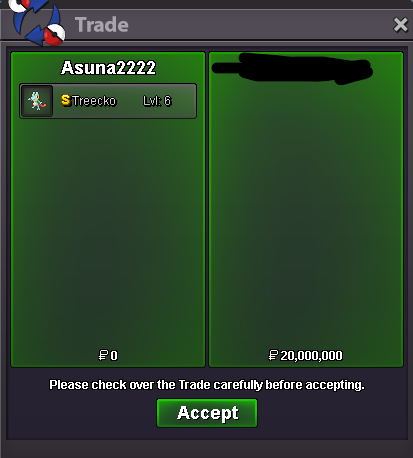Click the Asuna2222 player name
Screen dimensions: 413x458
coord(108,68)
